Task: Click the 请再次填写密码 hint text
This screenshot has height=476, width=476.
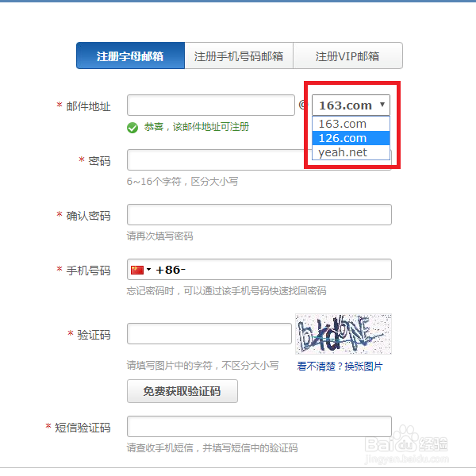Action: pyautogui.click(x=160, y=236)
